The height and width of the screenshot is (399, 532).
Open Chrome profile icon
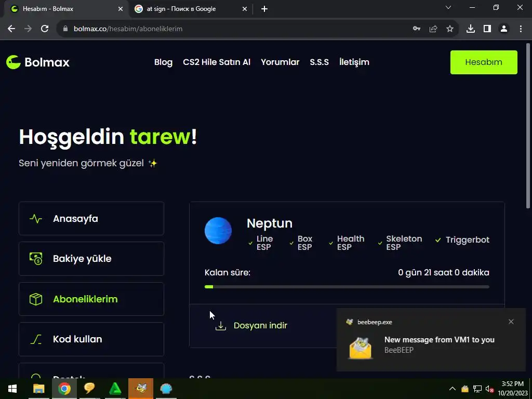pyautogui.click(x=504, y=29)
